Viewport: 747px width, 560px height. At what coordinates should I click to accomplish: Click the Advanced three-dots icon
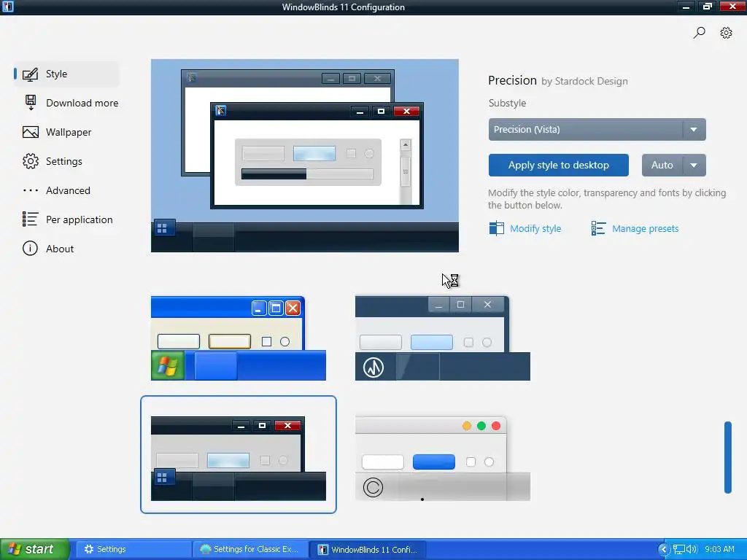pyautogui.click(x=31, y=190)
